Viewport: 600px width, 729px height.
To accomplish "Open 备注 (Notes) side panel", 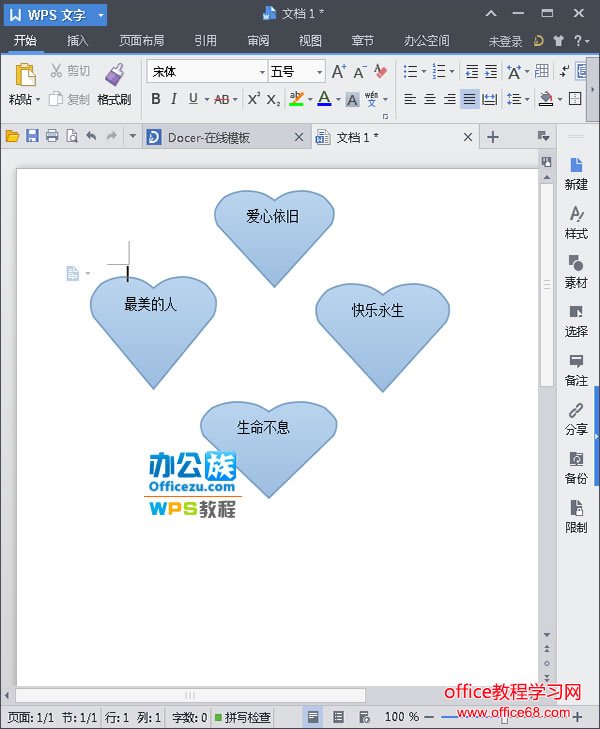I will point(576,370).
